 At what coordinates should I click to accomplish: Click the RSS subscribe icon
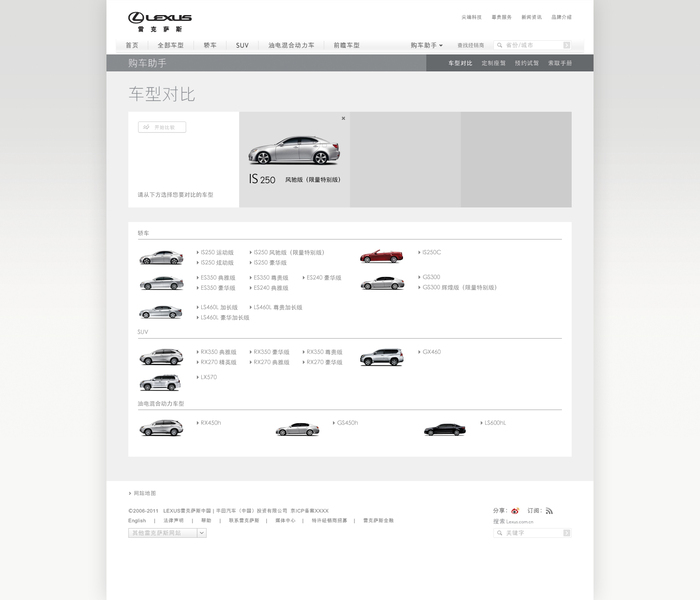549,511
